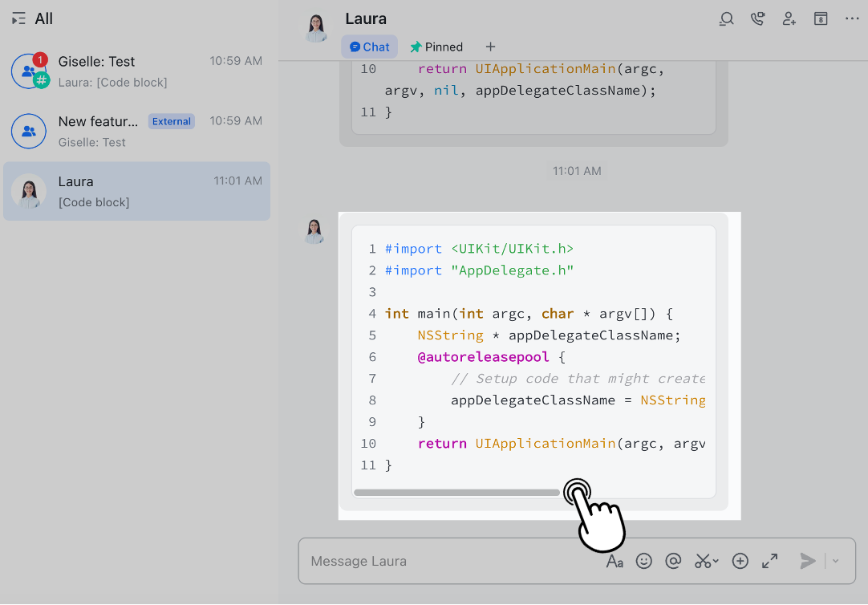Open the more options ellipsis menu
Viewport: 868px width, 605px height.
[851, 18]
